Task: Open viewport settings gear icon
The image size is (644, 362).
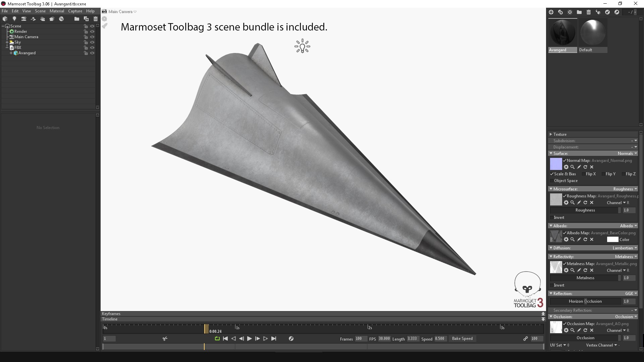Action: tap(105, 19)
